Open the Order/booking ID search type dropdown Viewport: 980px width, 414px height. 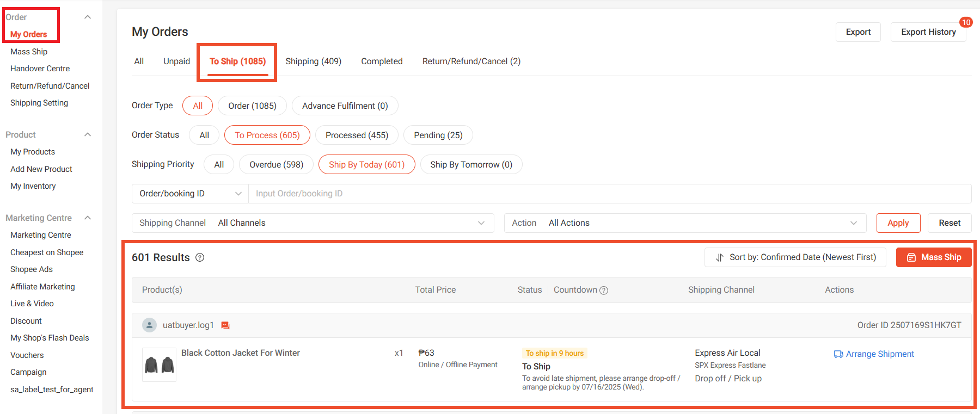(190, 194)
